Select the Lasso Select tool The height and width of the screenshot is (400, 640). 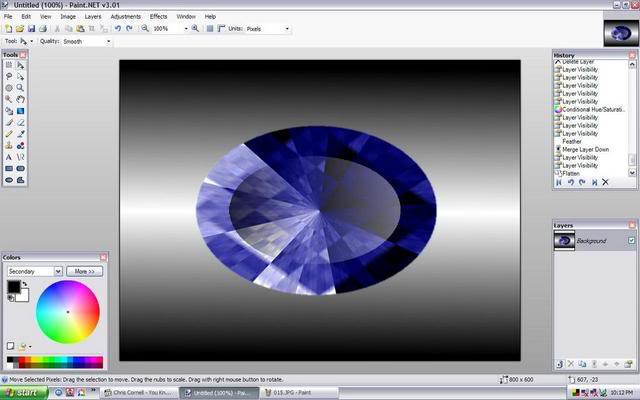pos(9,76)
